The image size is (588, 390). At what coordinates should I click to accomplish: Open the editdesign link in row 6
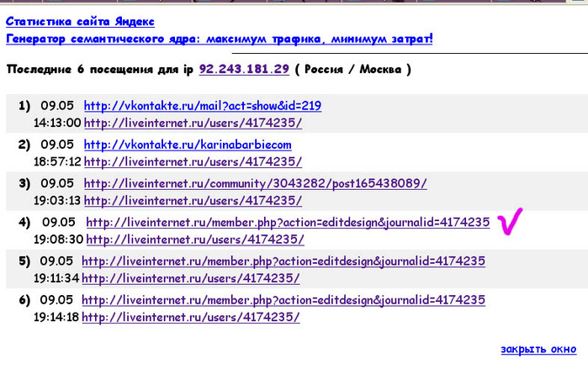283,300
